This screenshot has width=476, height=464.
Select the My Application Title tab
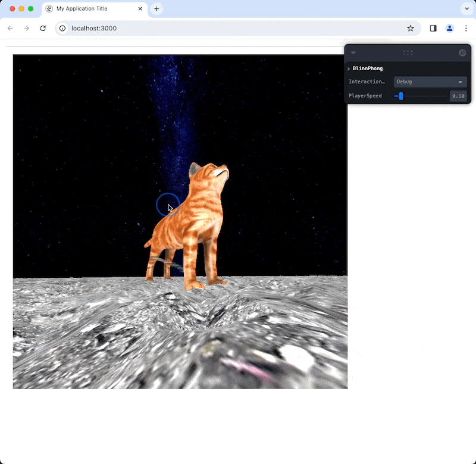point(89,9)
